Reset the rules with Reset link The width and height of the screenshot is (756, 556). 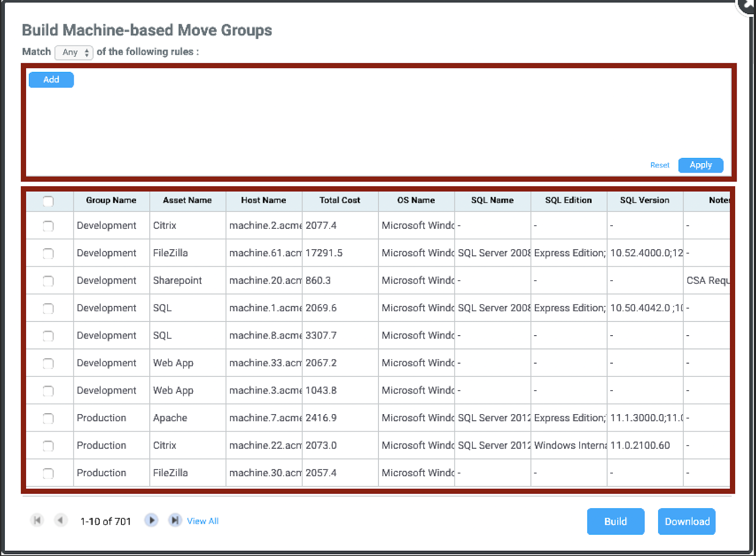click(660, 165)
